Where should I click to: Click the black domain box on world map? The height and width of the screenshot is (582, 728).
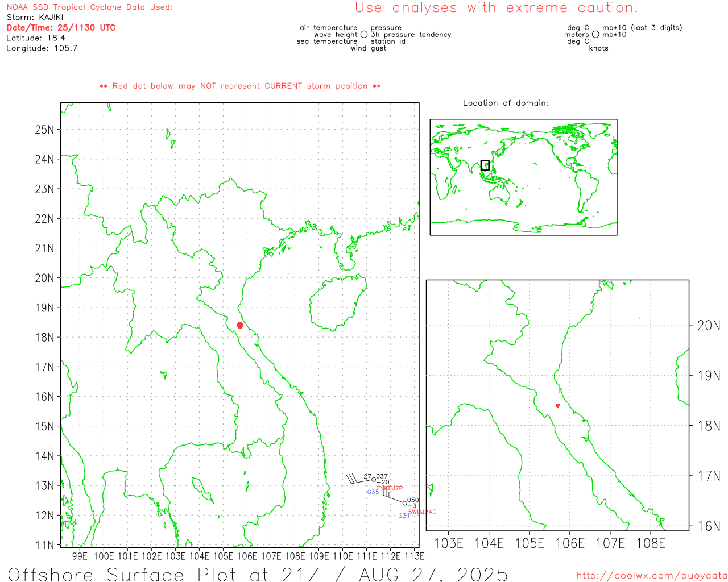coord(485,165)
